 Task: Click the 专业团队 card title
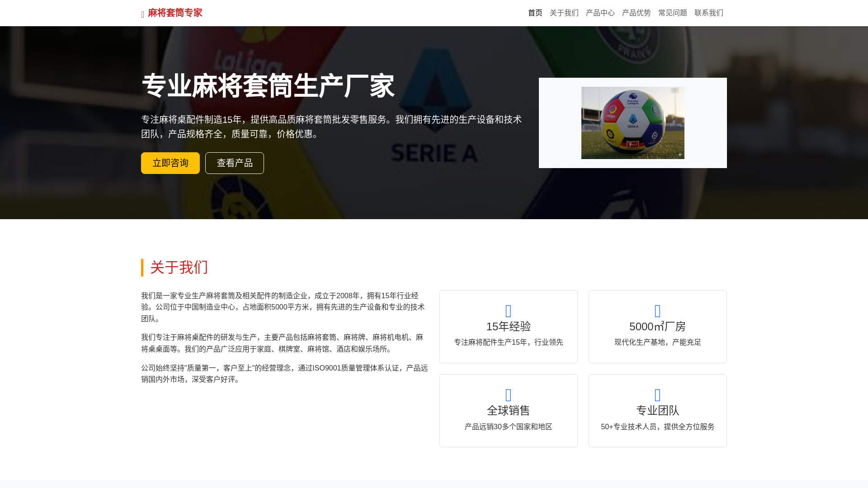point(658,410)
